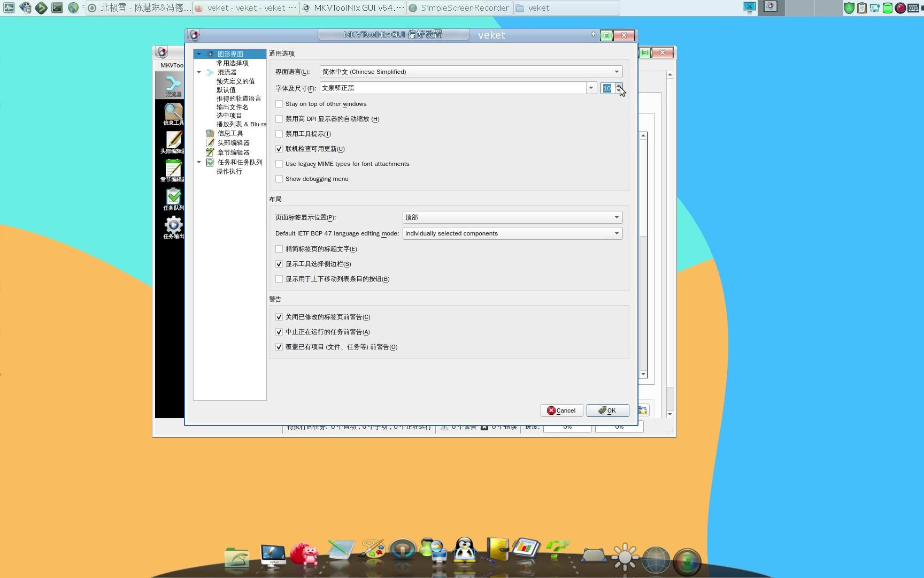Disable 联机检查可用更新 online update check
Viewport: 924px width, 578px height.
tap(279, 149)
